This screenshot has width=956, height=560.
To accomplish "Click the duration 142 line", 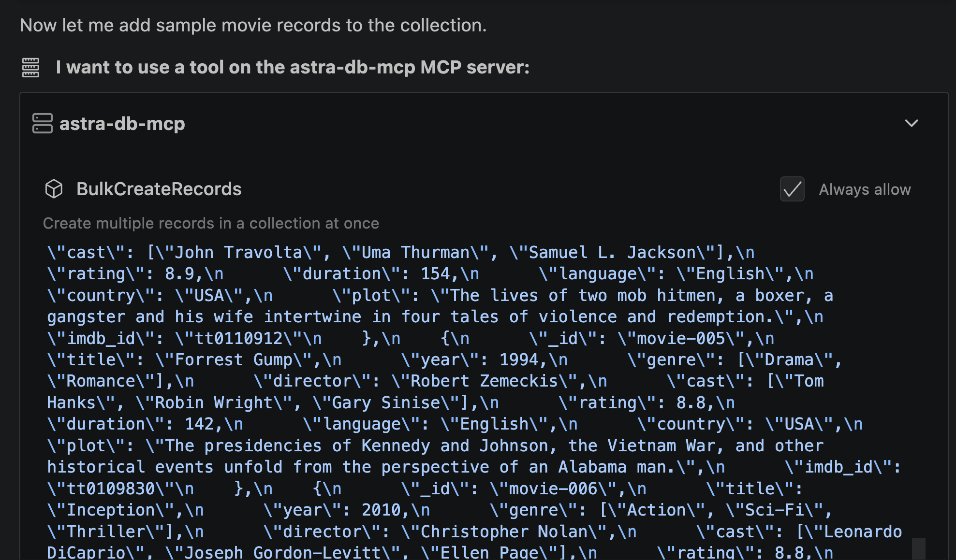I will pos(455,424).
